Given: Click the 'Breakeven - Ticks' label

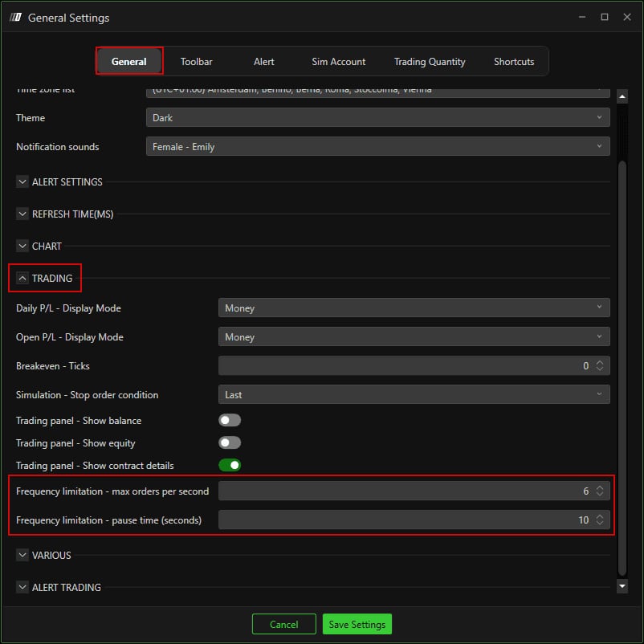Looking at the screenshot, I should (x=52, y=366).
